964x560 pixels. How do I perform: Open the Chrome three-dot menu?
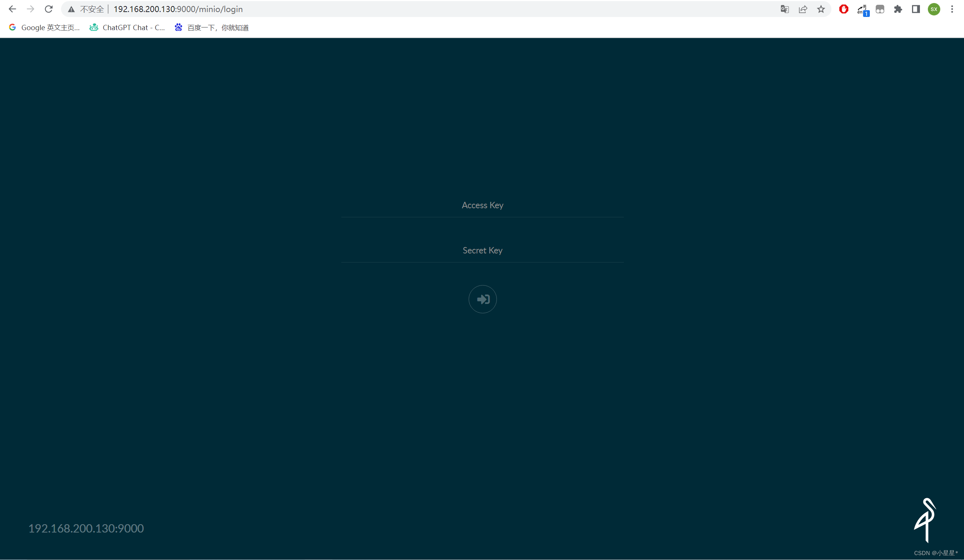pyautogui.click(x=952, y=9)
